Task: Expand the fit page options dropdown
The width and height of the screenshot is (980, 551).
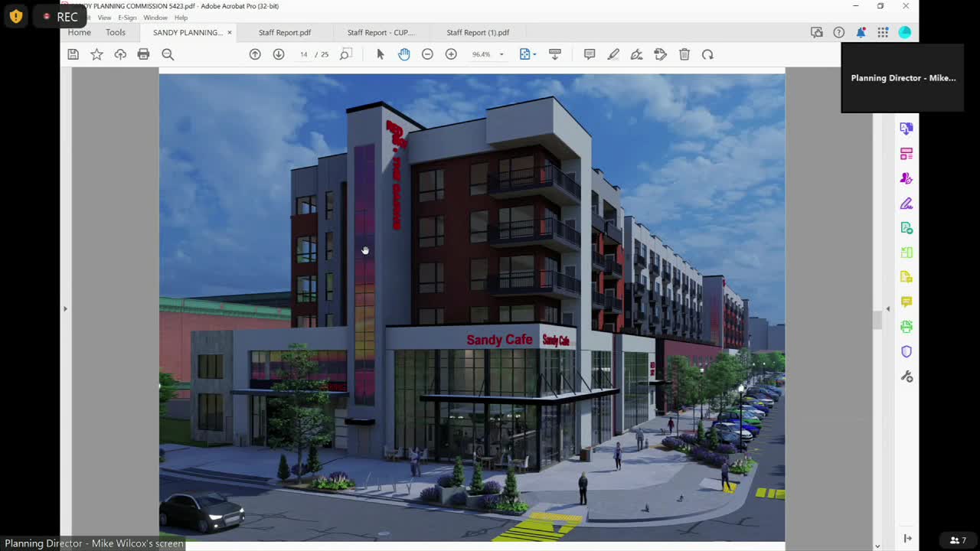Action: (x=534, y=54)
